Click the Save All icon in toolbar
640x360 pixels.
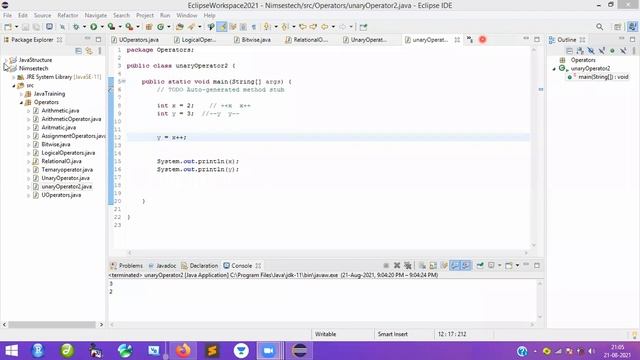click(36, 27)
